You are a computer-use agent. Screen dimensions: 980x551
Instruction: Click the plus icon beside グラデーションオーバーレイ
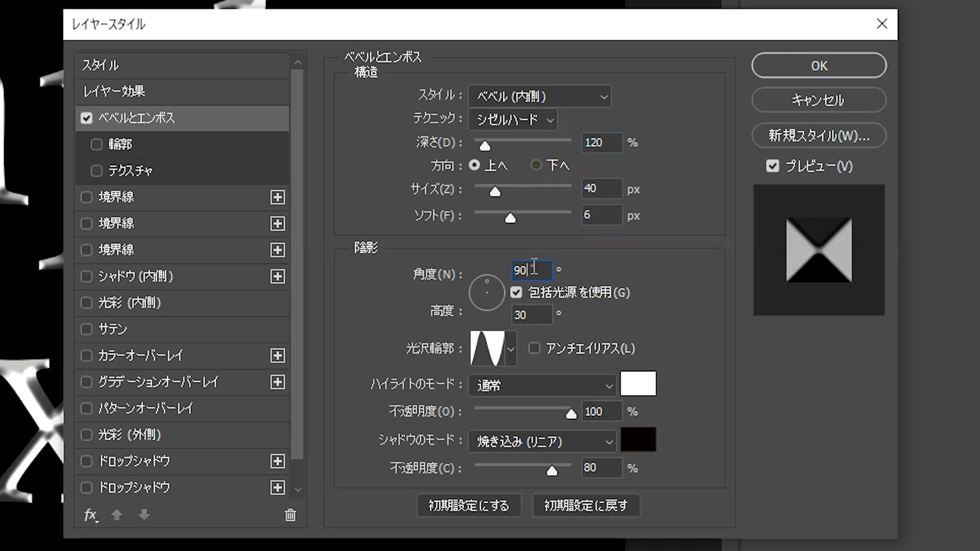point(277,382)
